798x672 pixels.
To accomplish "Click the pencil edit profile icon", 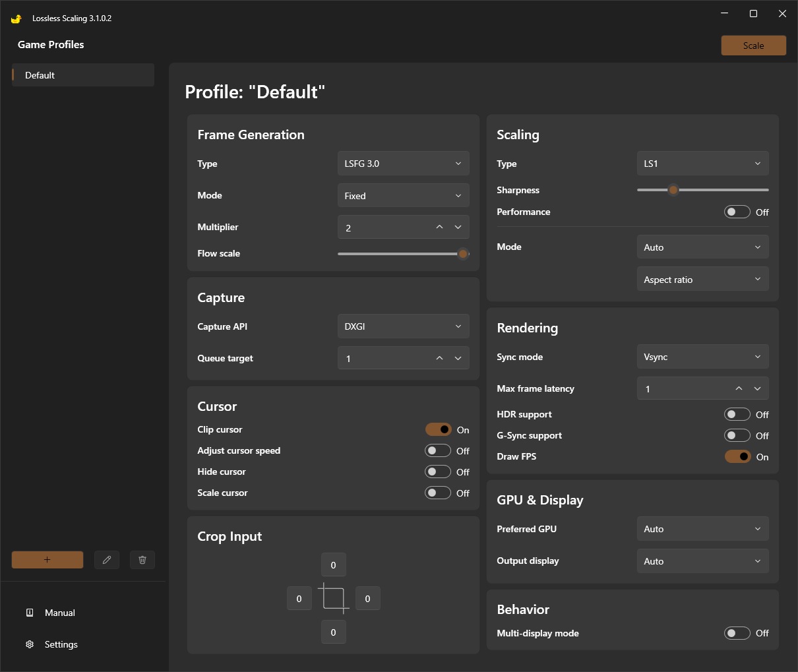I will (x=107, y=560).
